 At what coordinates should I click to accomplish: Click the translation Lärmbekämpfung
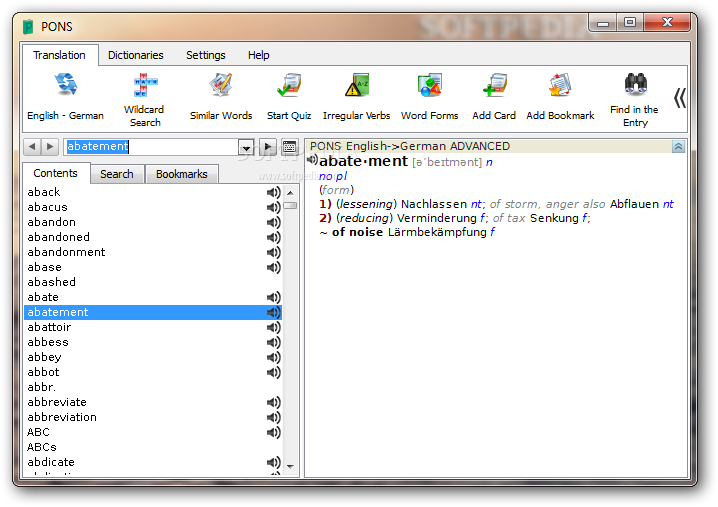pos(437,232)
